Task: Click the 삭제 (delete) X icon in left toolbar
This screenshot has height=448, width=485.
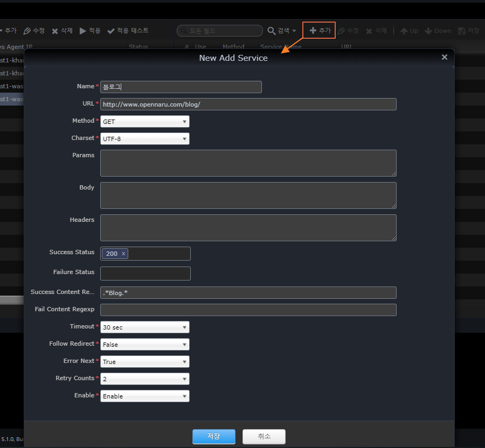Action: coord(55,31)
